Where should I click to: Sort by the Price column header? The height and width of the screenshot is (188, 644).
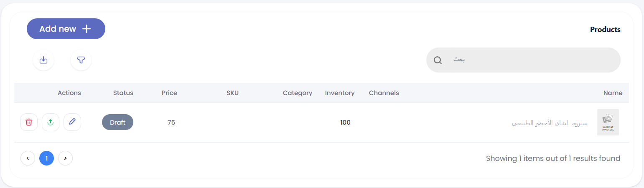point(169,93)
